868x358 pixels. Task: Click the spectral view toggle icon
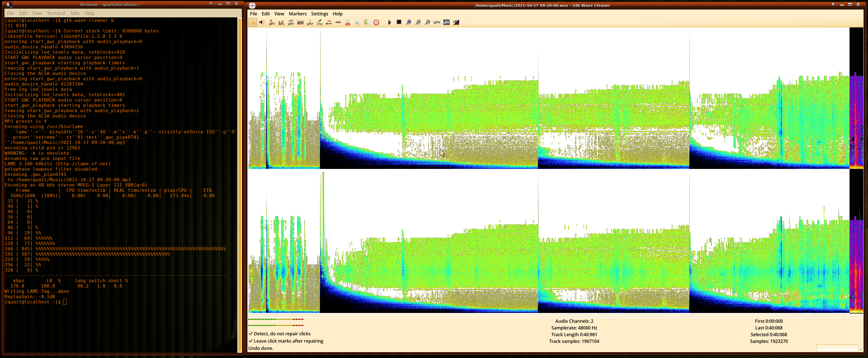coord(456,22)
